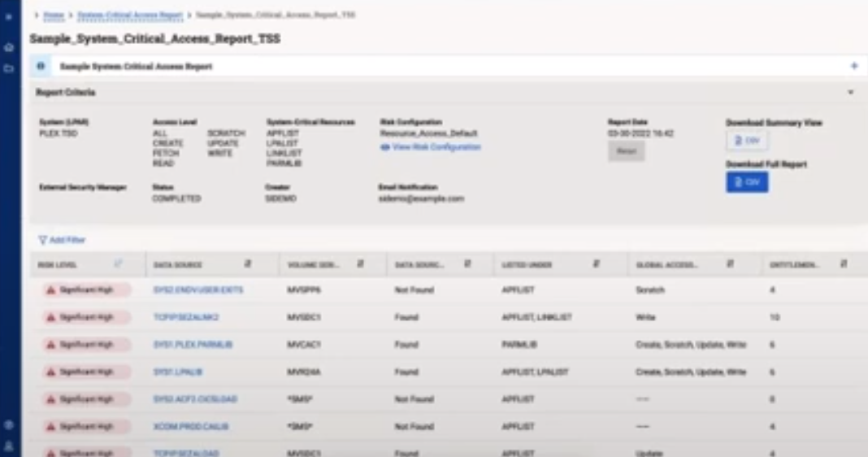Viewport: 868px width, 457px height.
Task: Download Summary View as CSV
Action: (x=747, y=141)
